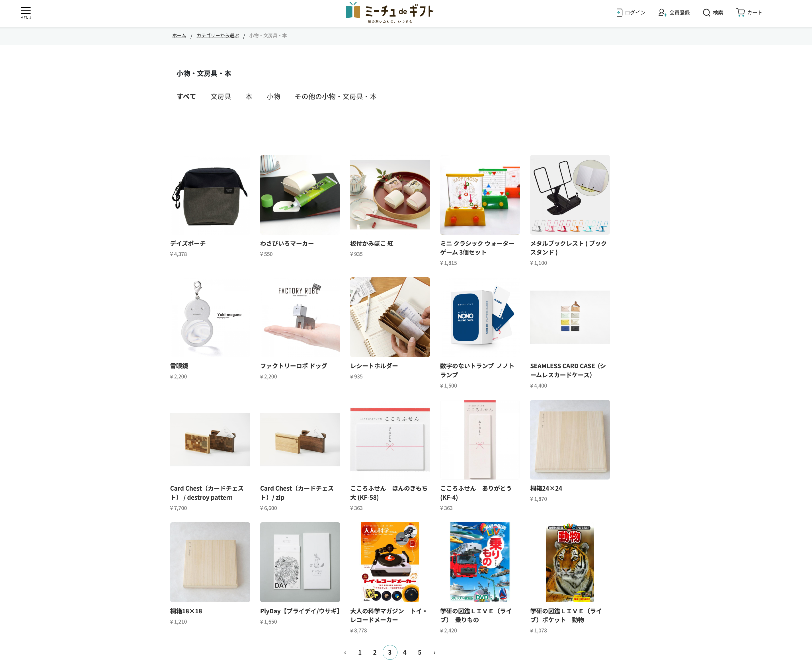Open the NONO playing cards thumbnail

point(480,317)
